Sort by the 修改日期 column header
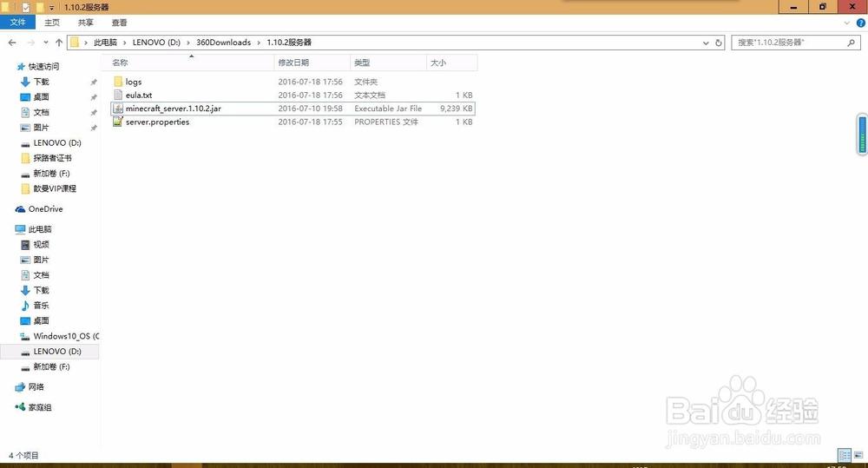868x468 pixels. (312, 63)
